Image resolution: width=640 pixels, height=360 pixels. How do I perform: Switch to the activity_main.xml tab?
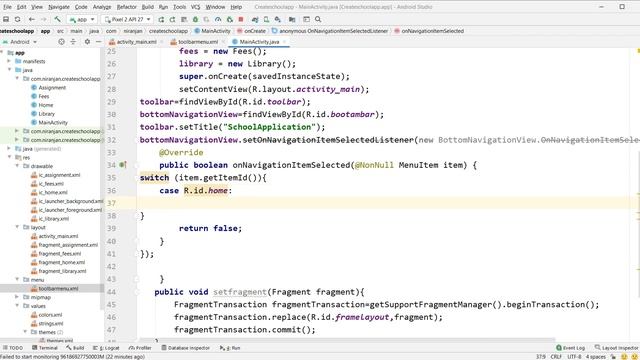point(136,42)
